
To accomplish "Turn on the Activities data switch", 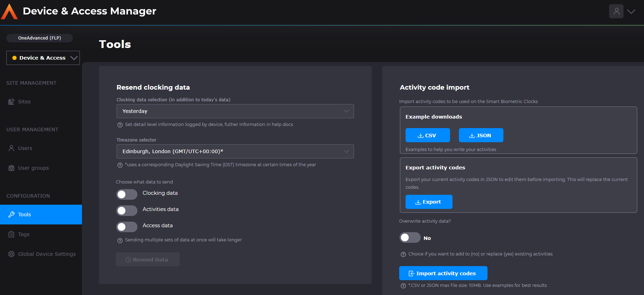I will coord(127,211).
